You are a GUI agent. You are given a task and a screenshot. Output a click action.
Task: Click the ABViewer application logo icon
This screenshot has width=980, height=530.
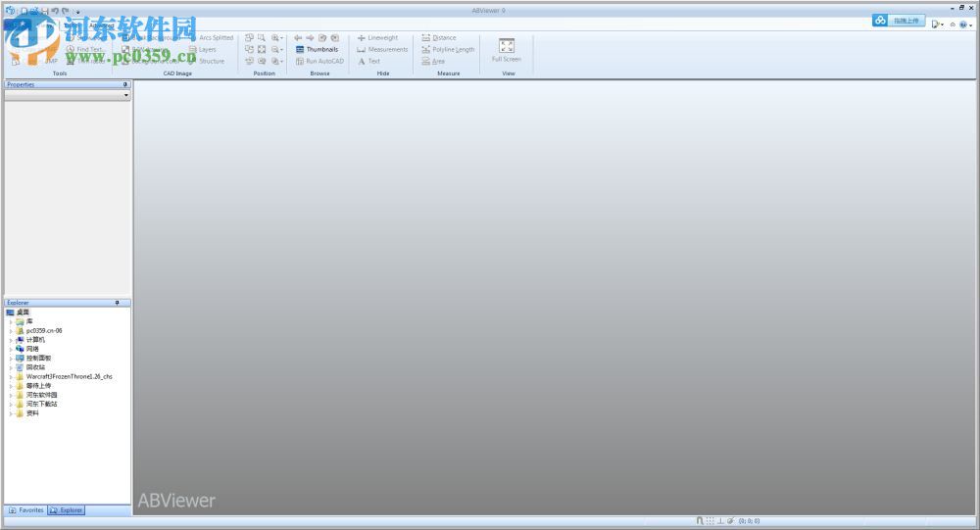pyautogui.click(x=10, y=10)
